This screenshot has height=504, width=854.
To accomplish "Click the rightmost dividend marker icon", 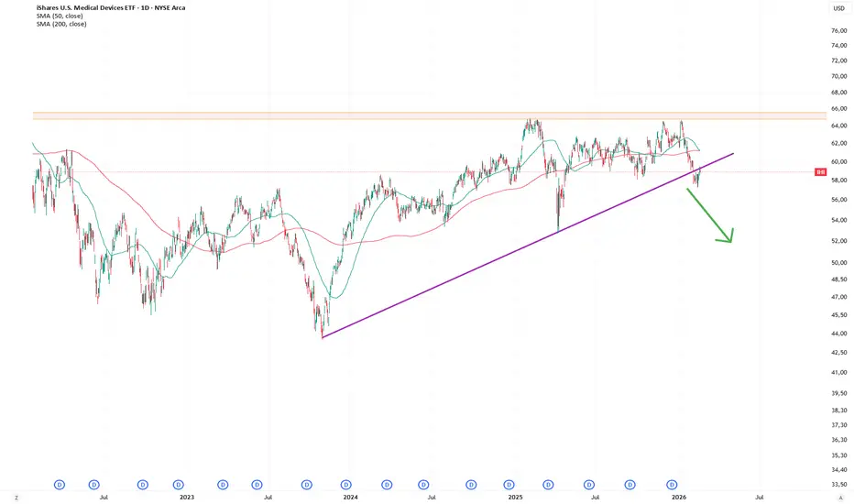I will click(672, 484).
